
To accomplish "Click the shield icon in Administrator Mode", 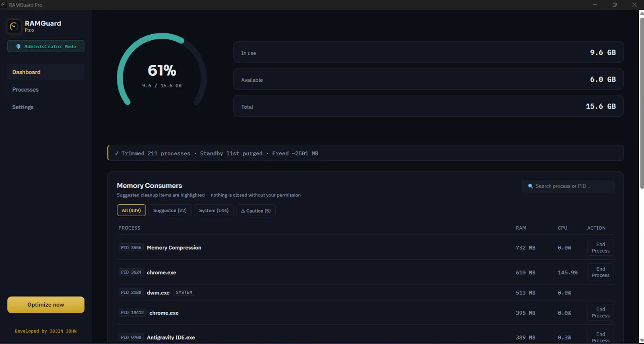I will pyautogui.click(x=18, y=47).
